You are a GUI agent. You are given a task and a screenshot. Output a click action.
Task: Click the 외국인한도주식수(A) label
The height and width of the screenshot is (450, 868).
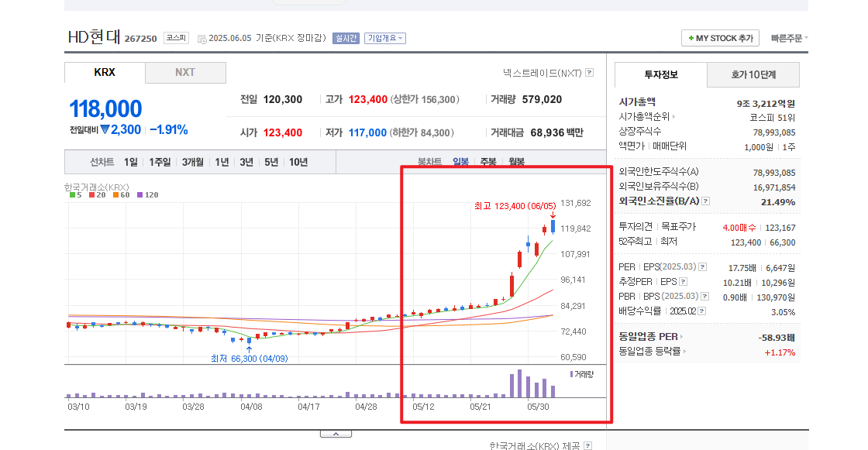(659, 172)
